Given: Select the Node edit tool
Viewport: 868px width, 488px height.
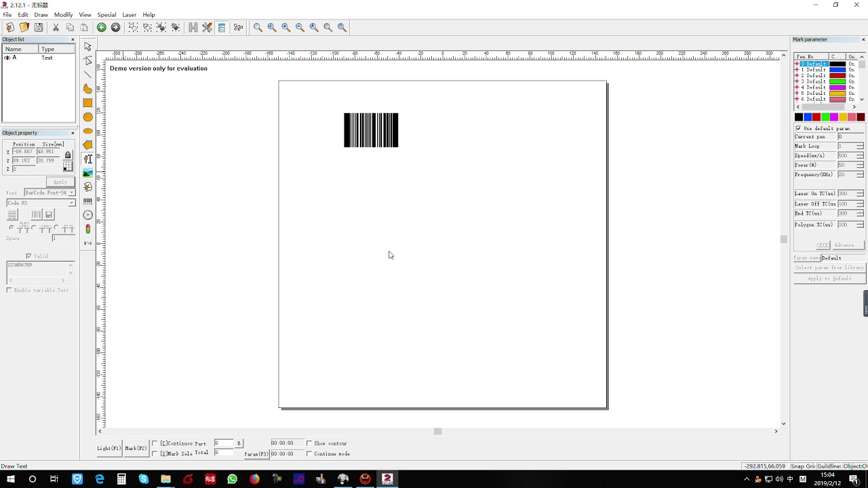Looking at the screenshot, I should [x=87, y=61].
